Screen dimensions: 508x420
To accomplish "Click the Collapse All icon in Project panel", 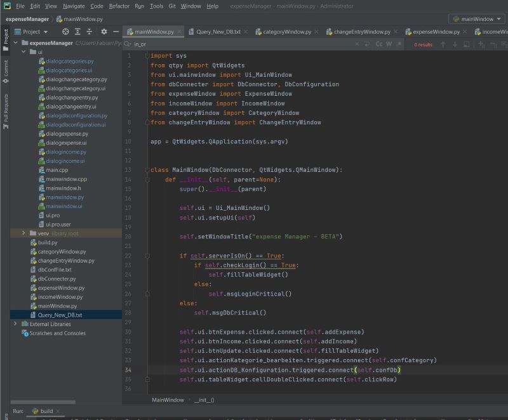I will pos(90,31).
